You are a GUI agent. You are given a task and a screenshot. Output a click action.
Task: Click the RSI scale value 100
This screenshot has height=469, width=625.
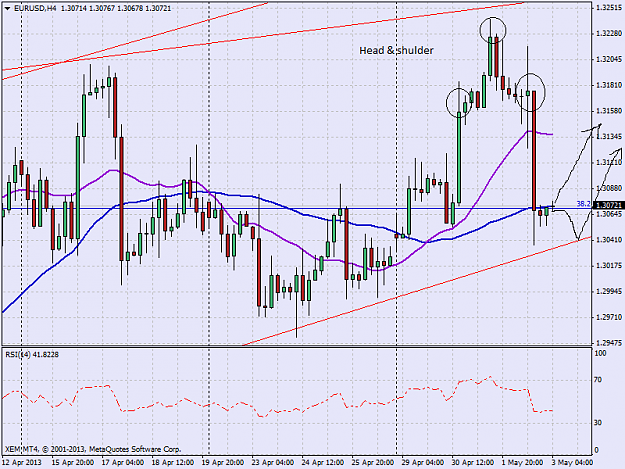(x=600, y=353)
